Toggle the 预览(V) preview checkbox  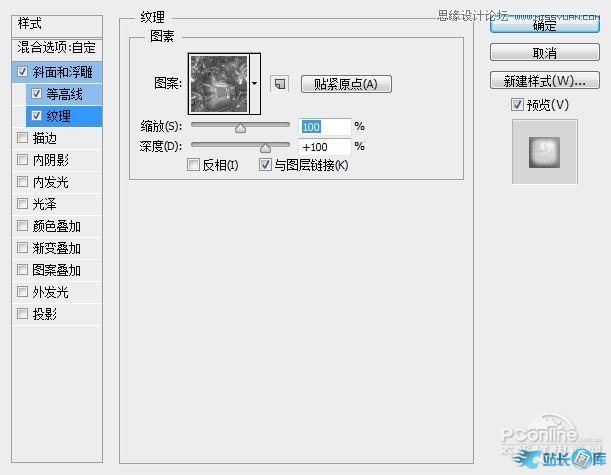point(517,104)
